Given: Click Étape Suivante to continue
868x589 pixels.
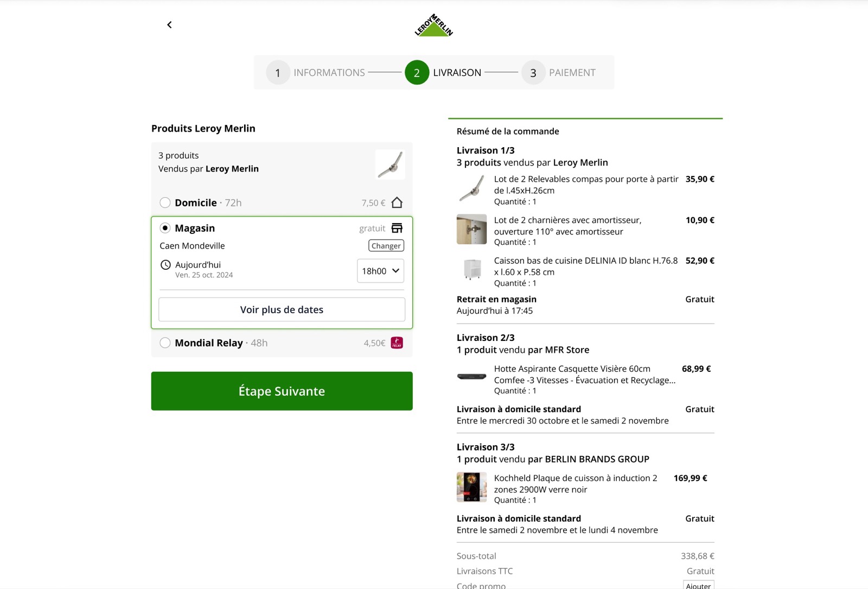Looking at the screenshot, I should [282, 391].
